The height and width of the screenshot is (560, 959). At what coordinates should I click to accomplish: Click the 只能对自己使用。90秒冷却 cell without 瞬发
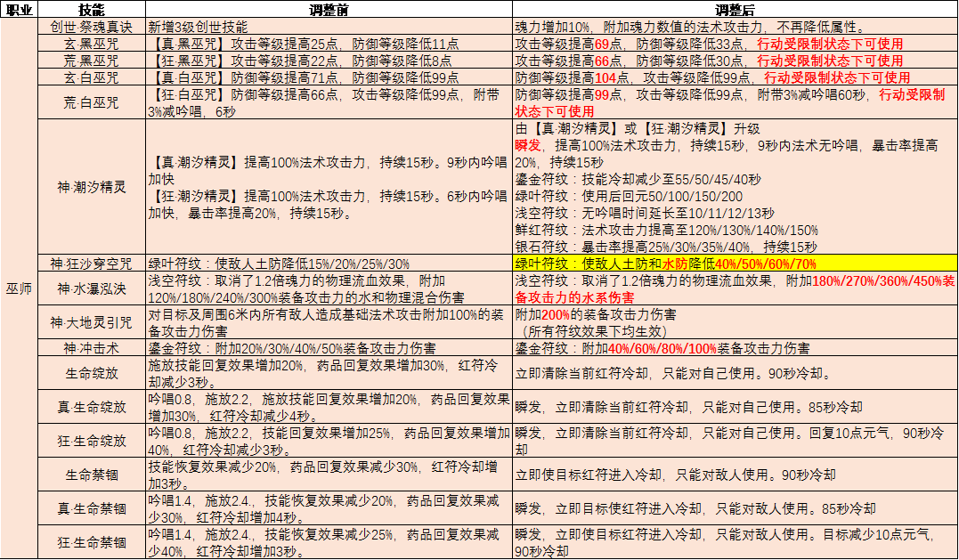(736, 374)
